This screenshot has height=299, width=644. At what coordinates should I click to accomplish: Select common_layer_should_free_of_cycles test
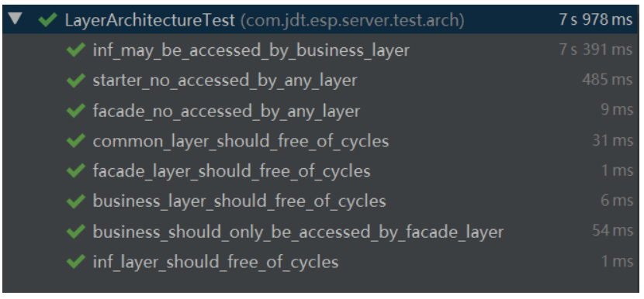241,141
